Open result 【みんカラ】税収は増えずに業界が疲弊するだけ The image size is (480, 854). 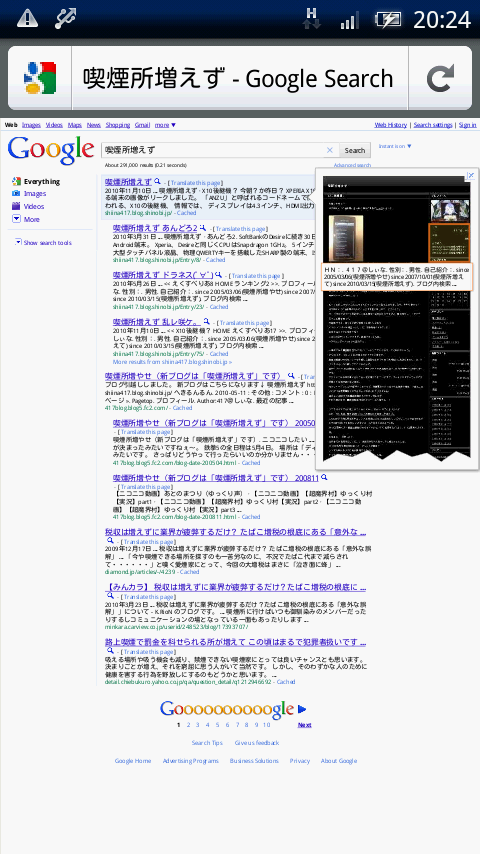235,587
